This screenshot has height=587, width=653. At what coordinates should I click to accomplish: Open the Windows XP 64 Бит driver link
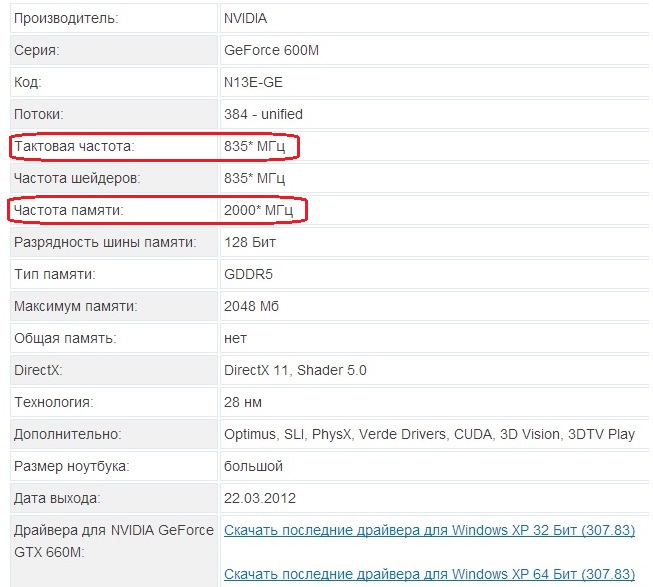[429, 574]
